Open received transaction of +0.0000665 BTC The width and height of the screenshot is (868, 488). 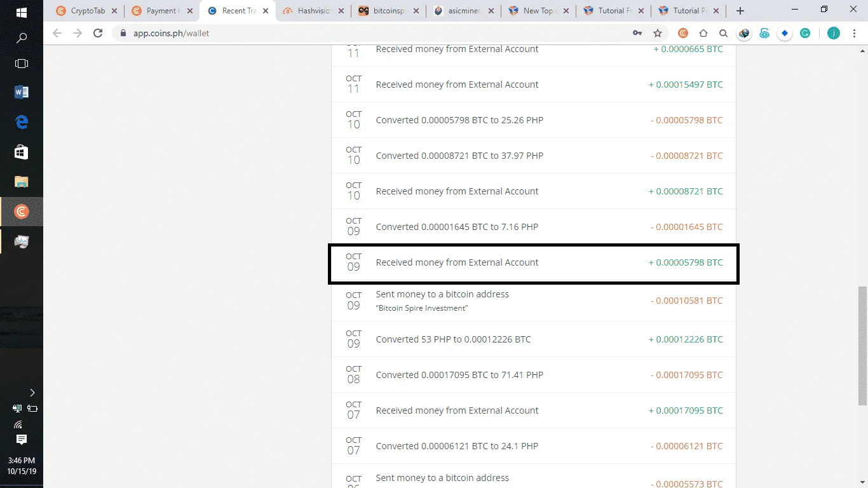[534, 55]
